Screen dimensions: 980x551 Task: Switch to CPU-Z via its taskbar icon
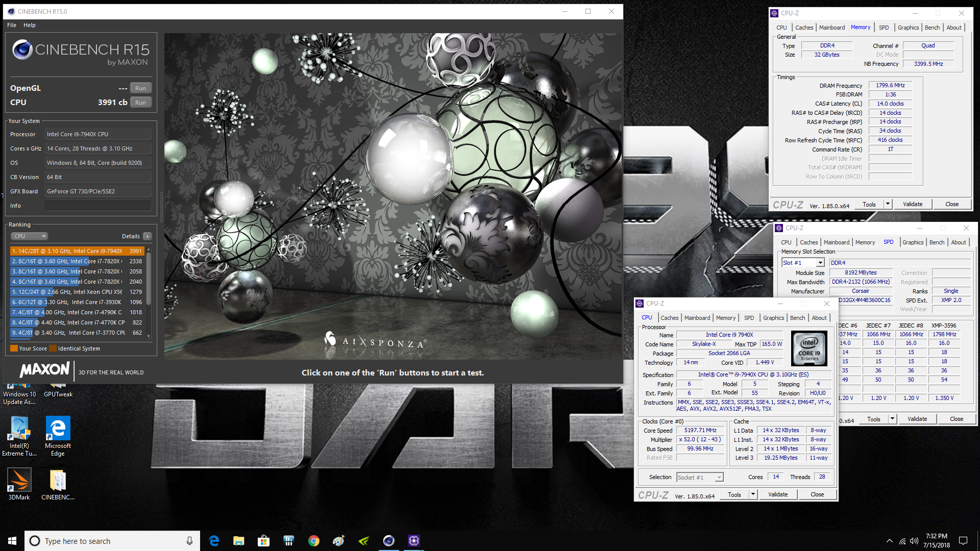(x=414, y=541)
